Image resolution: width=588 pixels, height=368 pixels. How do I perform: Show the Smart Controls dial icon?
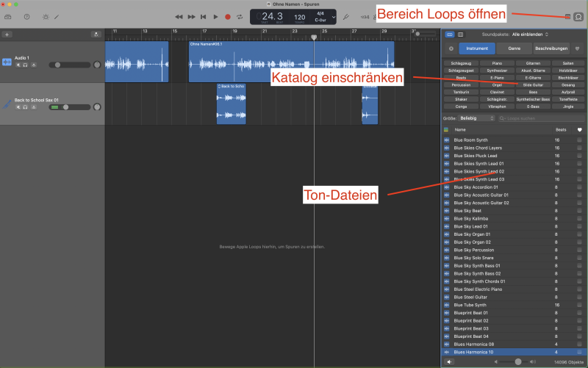click(46, 17)
